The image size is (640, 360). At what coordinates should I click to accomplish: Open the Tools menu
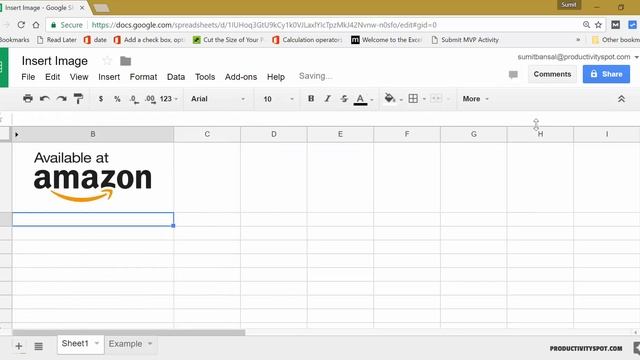pyautogui.click(x=205, y=77)
